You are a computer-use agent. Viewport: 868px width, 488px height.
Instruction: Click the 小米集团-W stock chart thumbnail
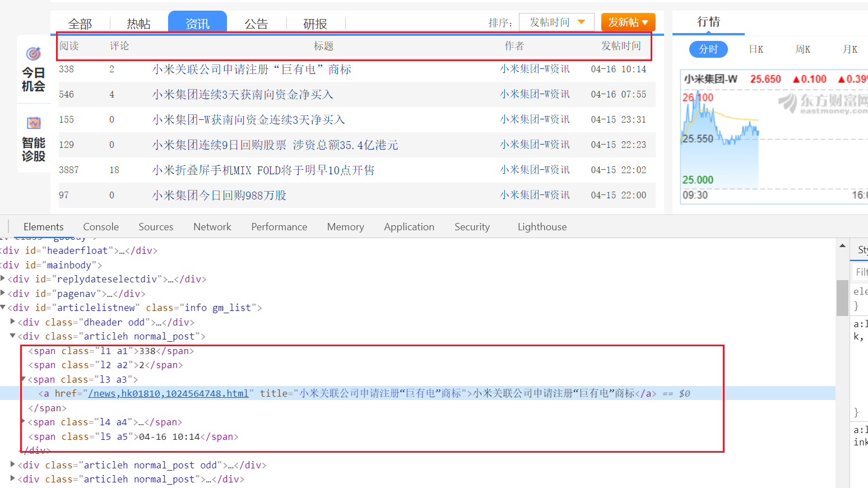click(774, 137)
